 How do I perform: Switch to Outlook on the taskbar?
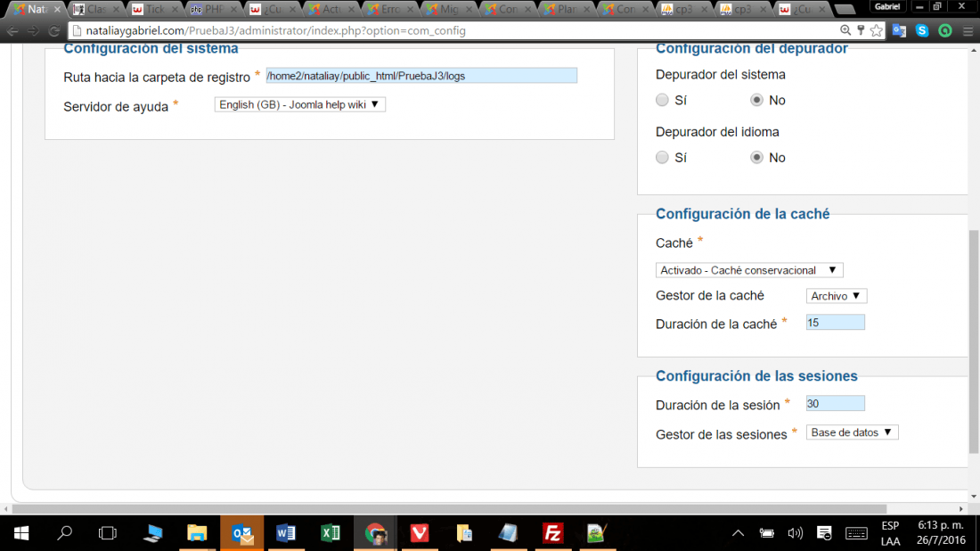[241, 533]
